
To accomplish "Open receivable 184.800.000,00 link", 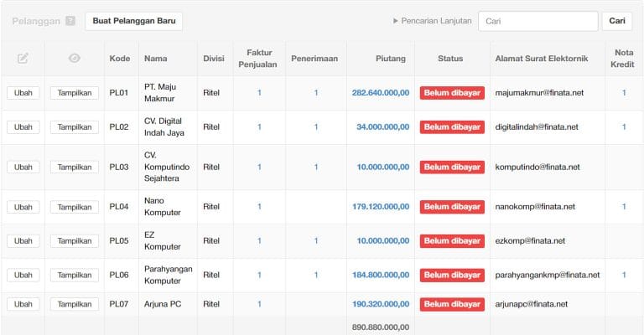I will [x=381, y=275].
